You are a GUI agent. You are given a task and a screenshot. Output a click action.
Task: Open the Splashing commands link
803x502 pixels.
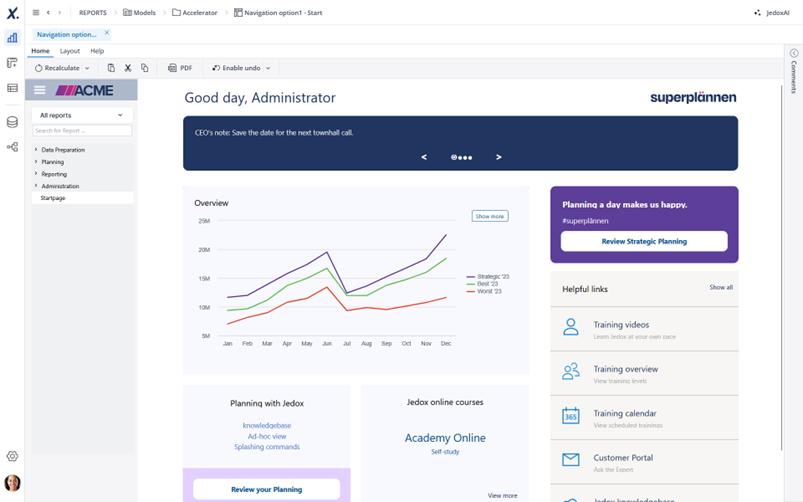(x=267, y=447)
